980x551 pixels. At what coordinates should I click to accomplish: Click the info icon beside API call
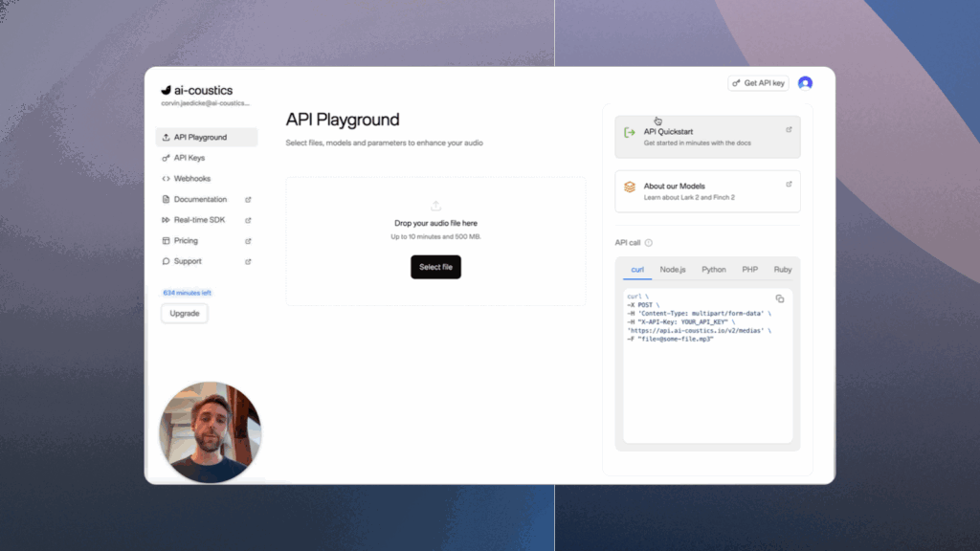point(649,243)
